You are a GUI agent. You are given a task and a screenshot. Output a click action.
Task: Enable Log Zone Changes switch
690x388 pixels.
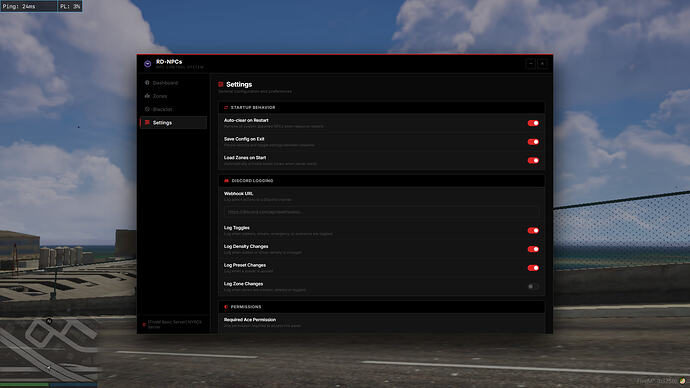click(533, 286)
